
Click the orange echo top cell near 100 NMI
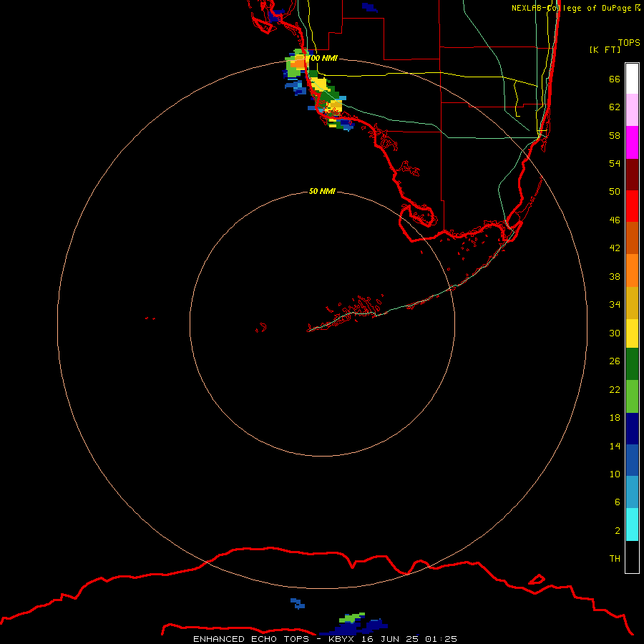pyautogui.click(x=298, y=62)
